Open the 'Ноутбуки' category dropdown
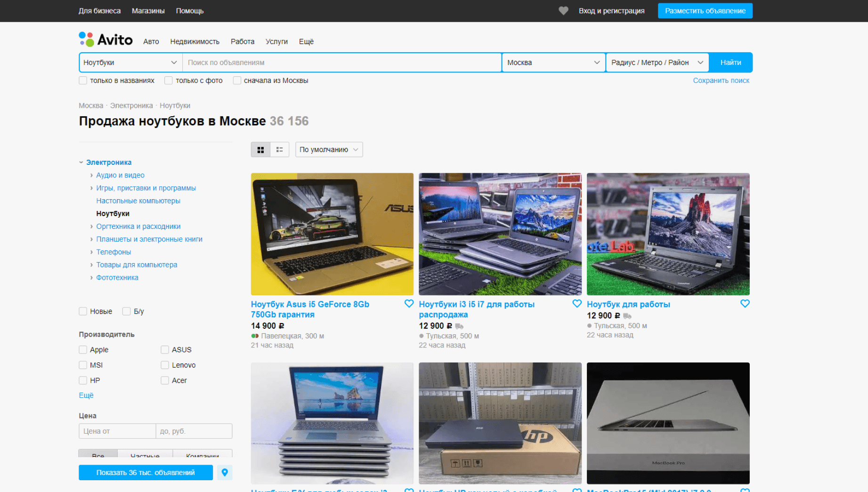 (x=130, y=63)
